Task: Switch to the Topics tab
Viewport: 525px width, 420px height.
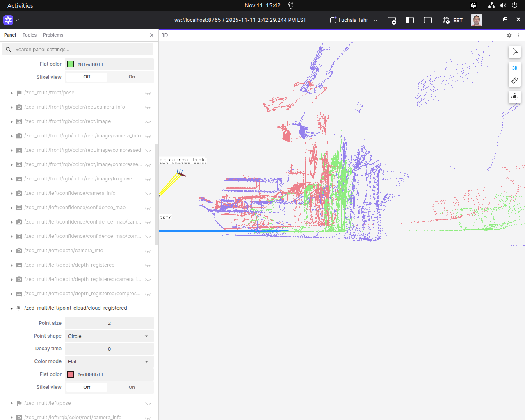Action: tap(30, 35)
